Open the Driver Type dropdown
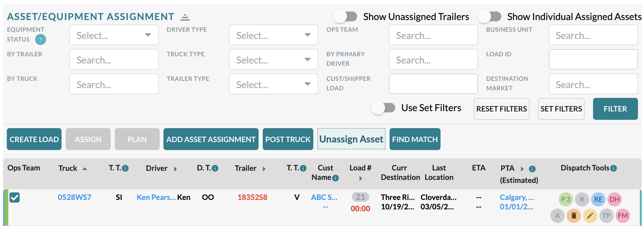 click(x=274, y=35)
